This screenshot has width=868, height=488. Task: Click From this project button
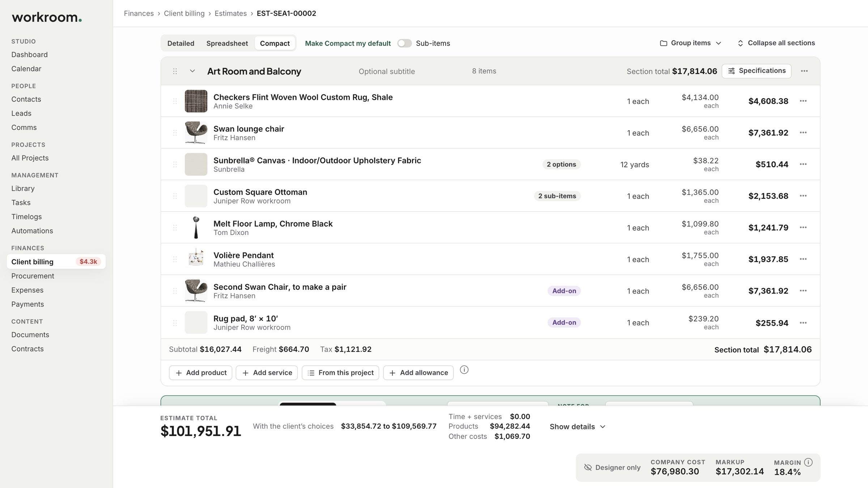(340, 373)
